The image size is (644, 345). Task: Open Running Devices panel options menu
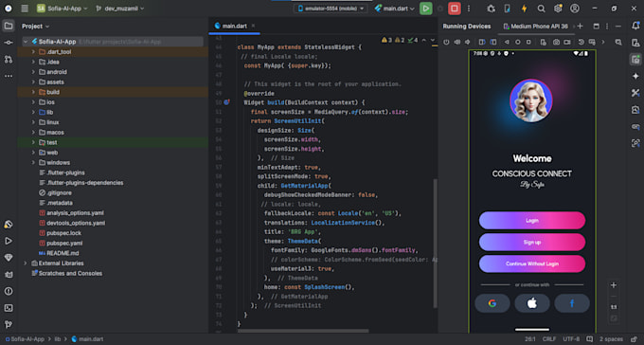coord(607,27)
